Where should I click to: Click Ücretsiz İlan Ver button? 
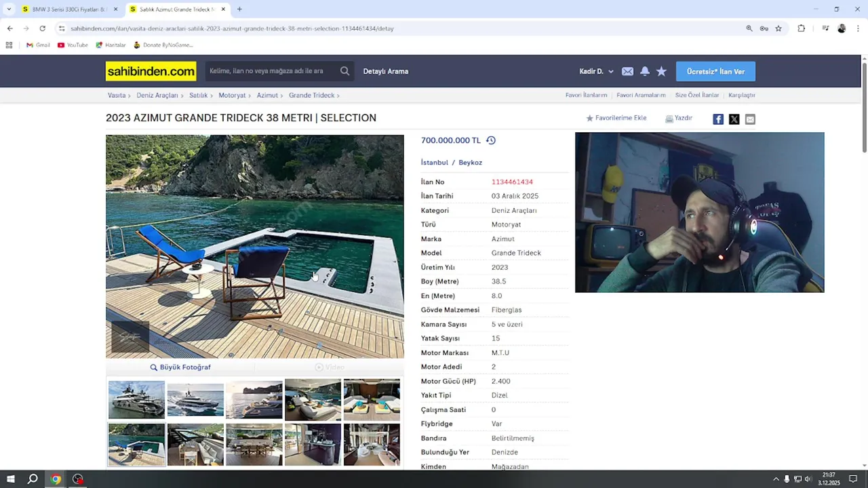click(715, 71)
